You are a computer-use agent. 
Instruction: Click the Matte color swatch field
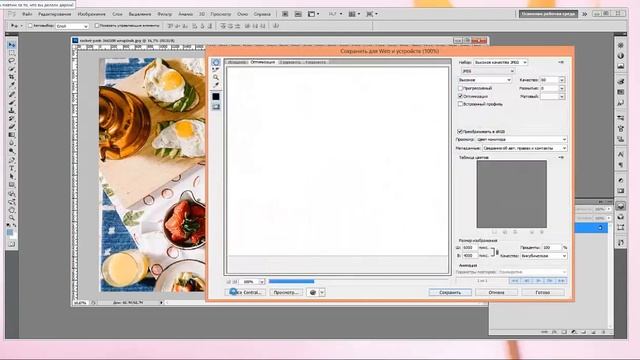[550, 96]
